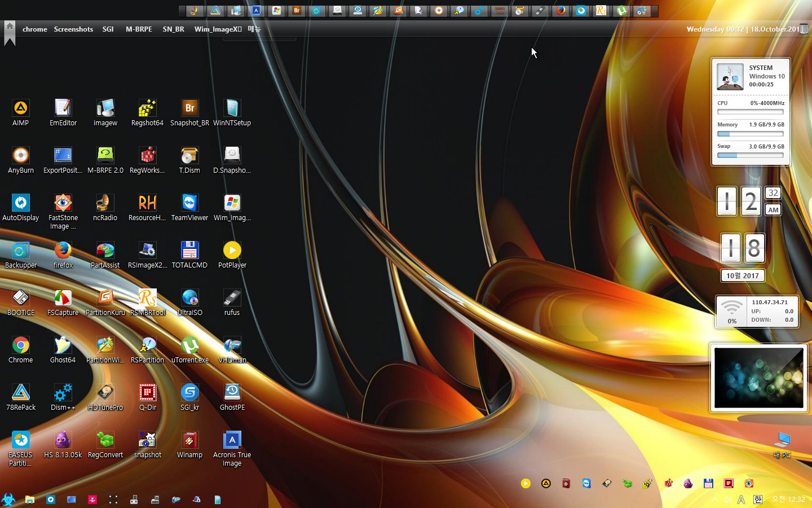The width and height of the screenshot is (812, 508).
Task: Open Acronis True Image desktop icon
Action: tap(232, 448)
